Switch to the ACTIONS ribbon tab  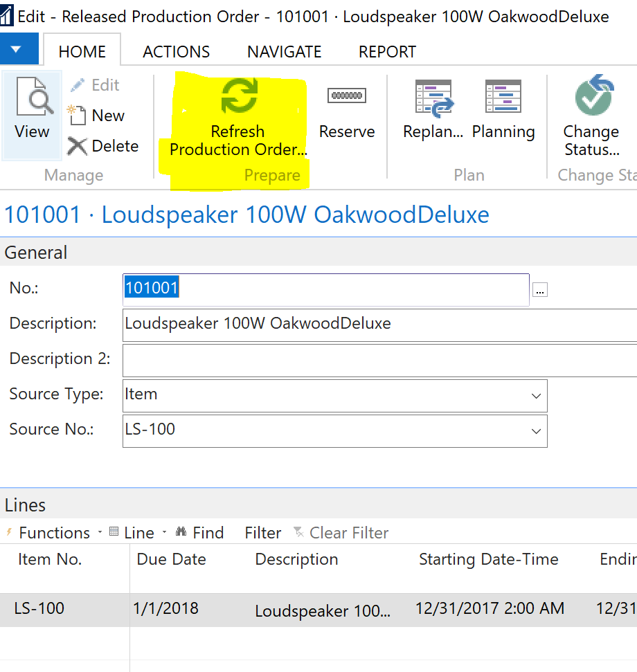(176, 51)
